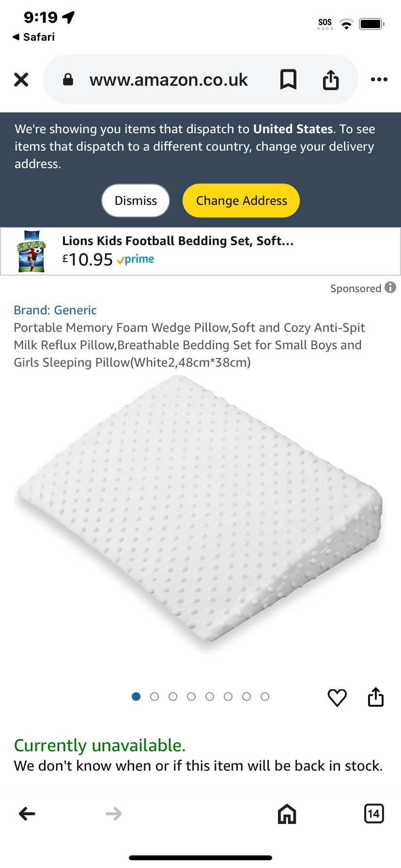This screenshot has height=868, width=401.
Task: Open Brand: Generic link
Action: click(x=55, y=310)
